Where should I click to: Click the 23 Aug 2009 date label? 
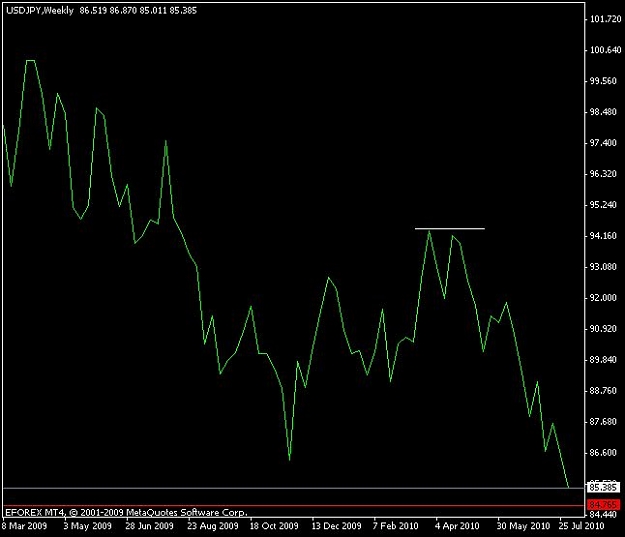pos(213,526)
